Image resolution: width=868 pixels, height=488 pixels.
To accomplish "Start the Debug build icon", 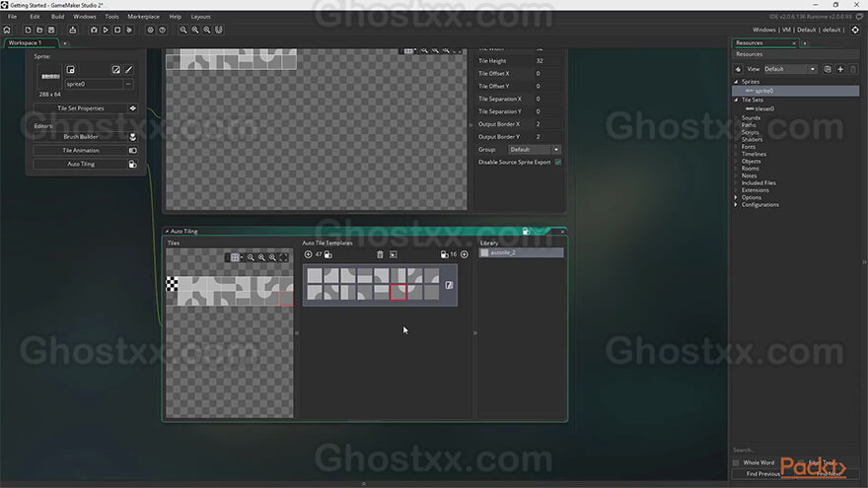I will pos(94,30).
